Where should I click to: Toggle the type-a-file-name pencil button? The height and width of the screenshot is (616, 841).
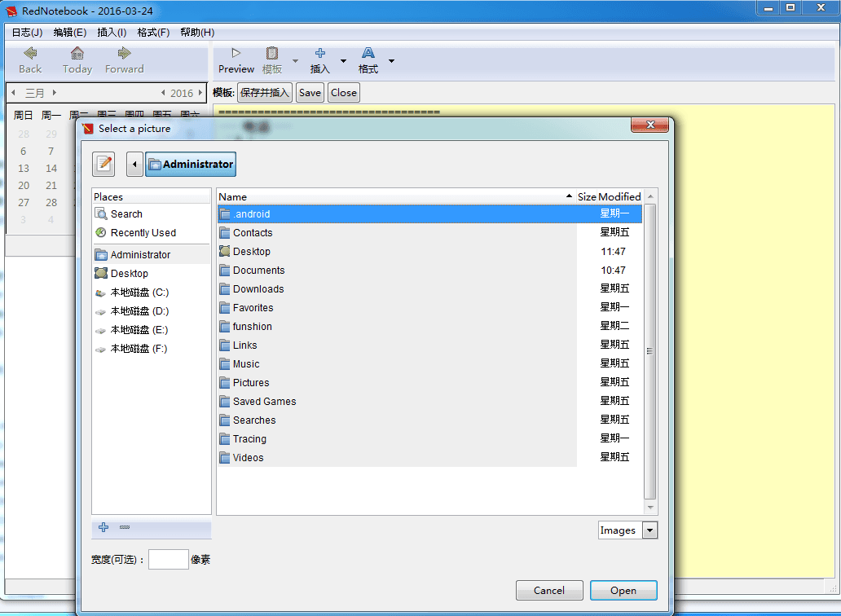coord(103,164)
